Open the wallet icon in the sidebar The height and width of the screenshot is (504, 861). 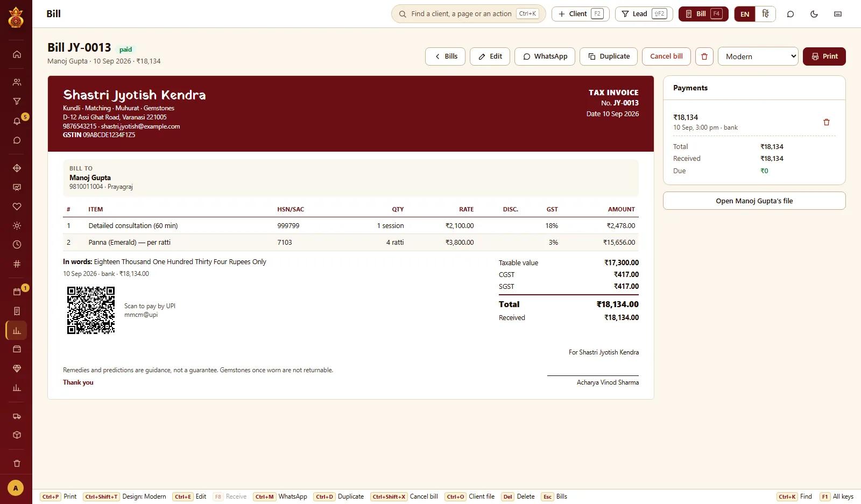coord(17,349)
